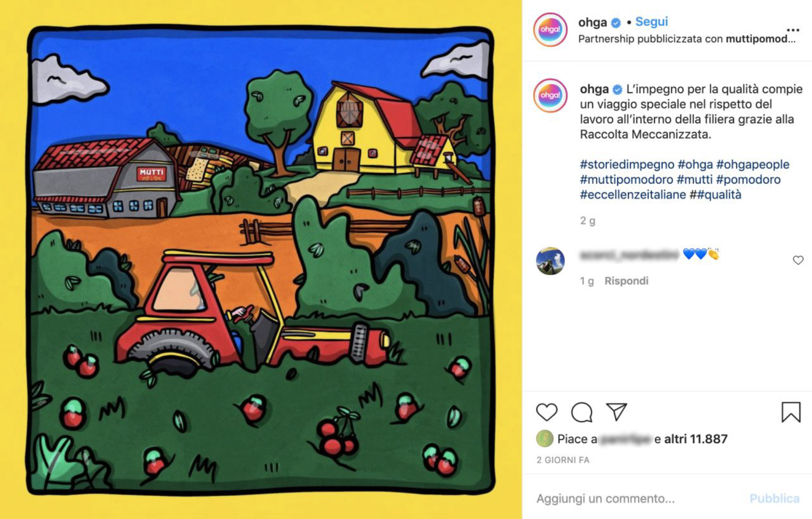Click ohga avatar beside the caption
This screenshot has width=812, height=519.
(x=550, y=95)
